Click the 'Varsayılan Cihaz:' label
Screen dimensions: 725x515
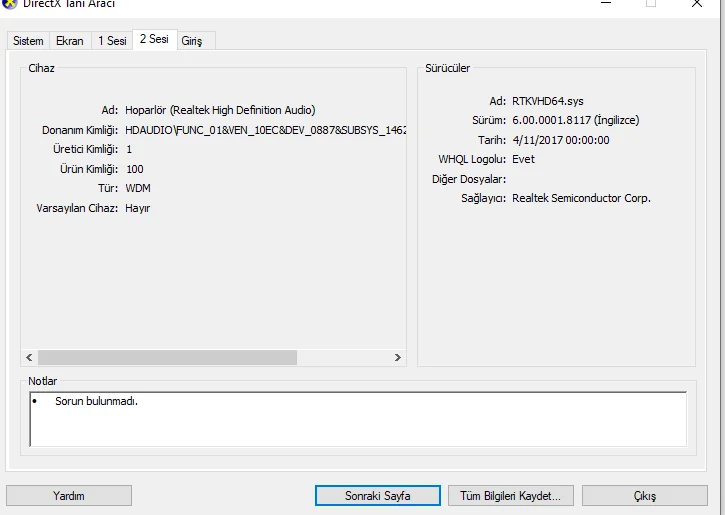point(77,208)
